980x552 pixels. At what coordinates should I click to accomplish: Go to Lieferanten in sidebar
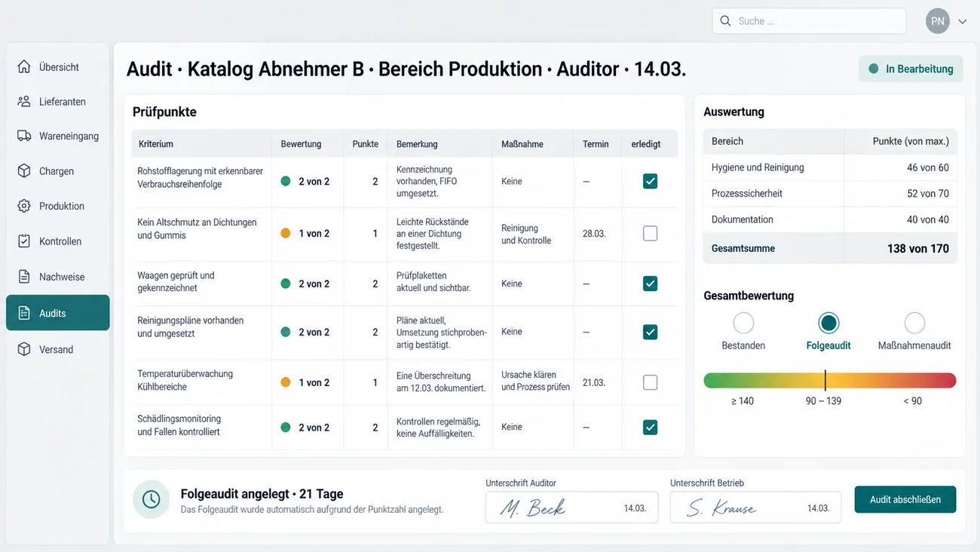58,102
